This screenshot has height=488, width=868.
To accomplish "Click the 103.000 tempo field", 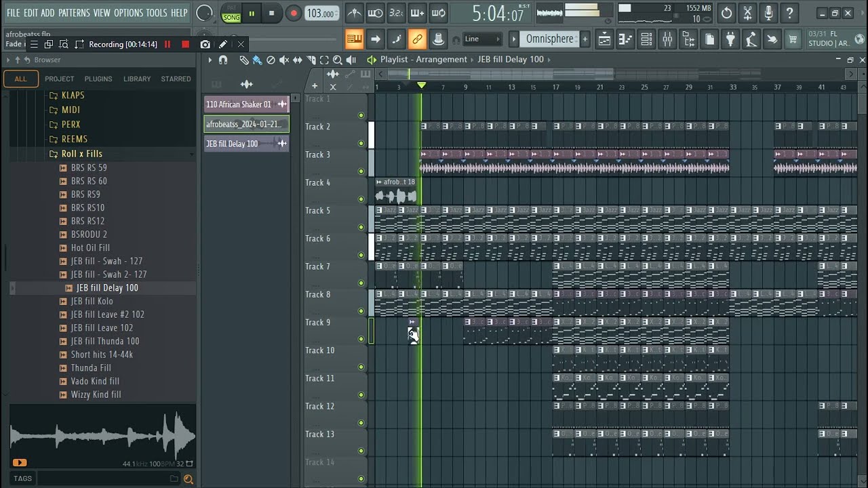I will tap(321, 14).
